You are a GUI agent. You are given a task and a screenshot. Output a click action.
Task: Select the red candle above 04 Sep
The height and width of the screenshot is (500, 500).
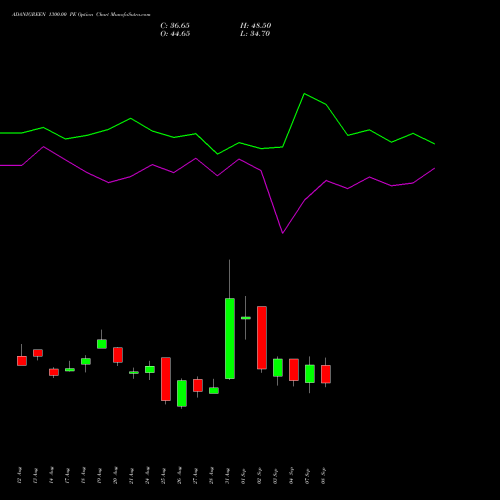tap(294, 370)
